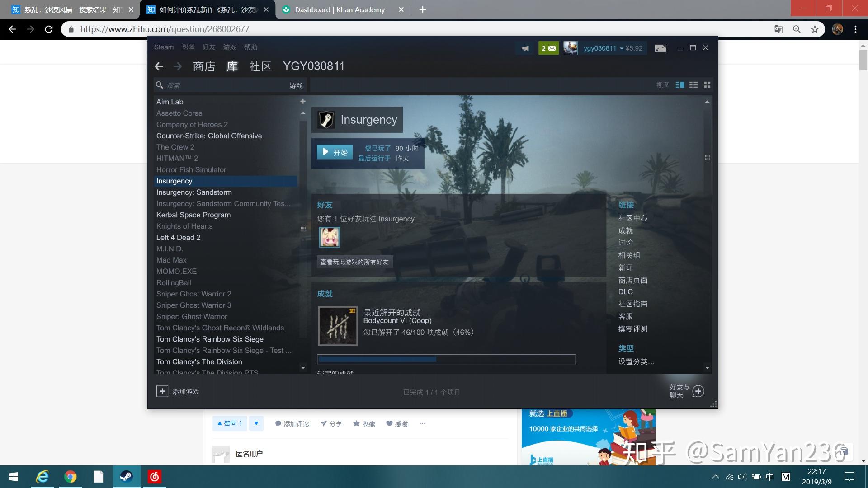The width and height of the screenshot is (868, 488).
Task: Go back with Steam's back arrow
Action: point(159,66)
